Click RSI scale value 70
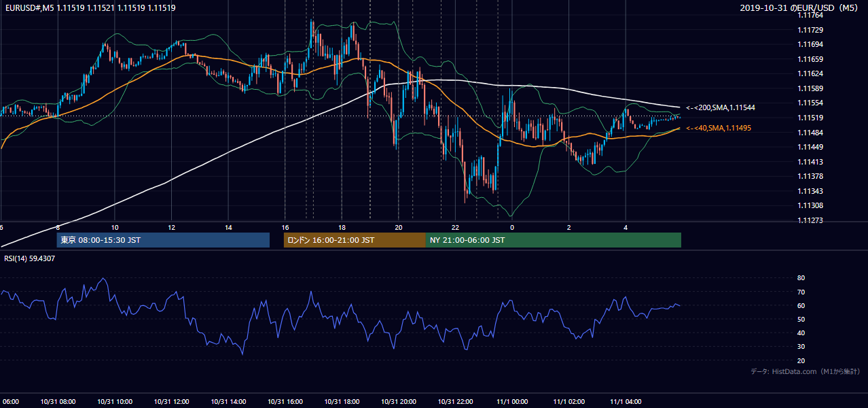The width and height of the screenshot is (868, 408). click(801, 292)
